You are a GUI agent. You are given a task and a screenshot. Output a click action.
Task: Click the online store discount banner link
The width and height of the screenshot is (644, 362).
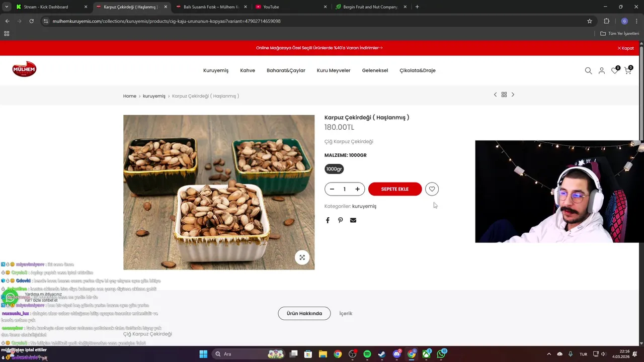click(x=319, y=48)
